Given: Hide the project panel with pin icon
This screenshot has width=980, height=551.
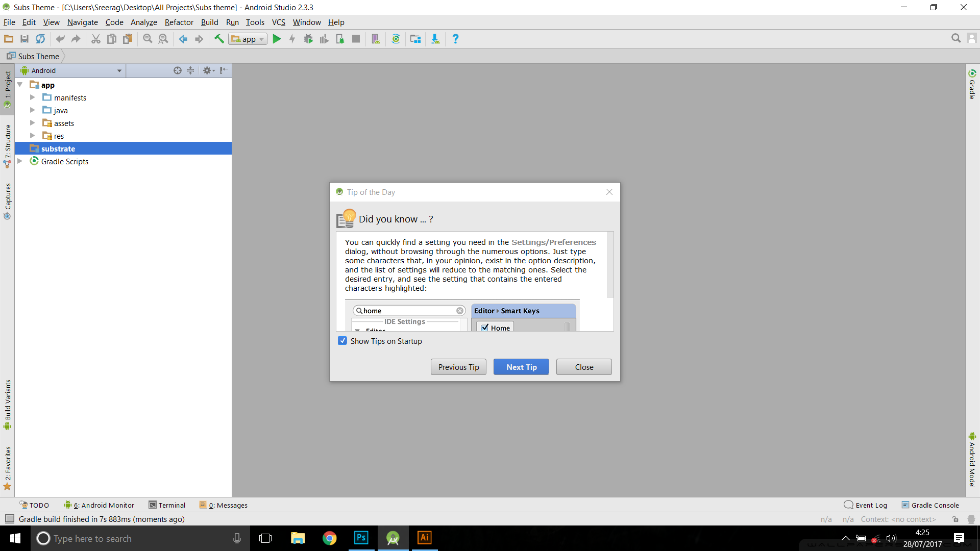Looking at the screenshot, I should [x=224, y=70].
